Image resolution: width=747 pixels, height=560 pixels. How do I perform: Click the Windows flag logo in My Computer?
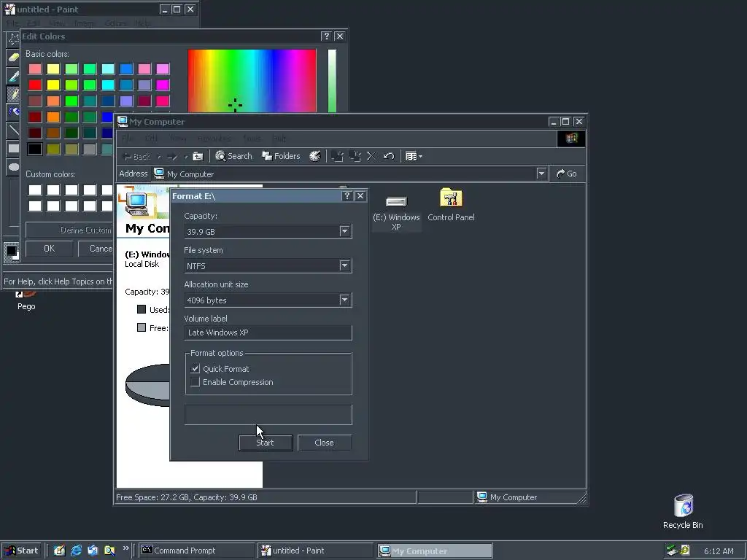(571, 139)
